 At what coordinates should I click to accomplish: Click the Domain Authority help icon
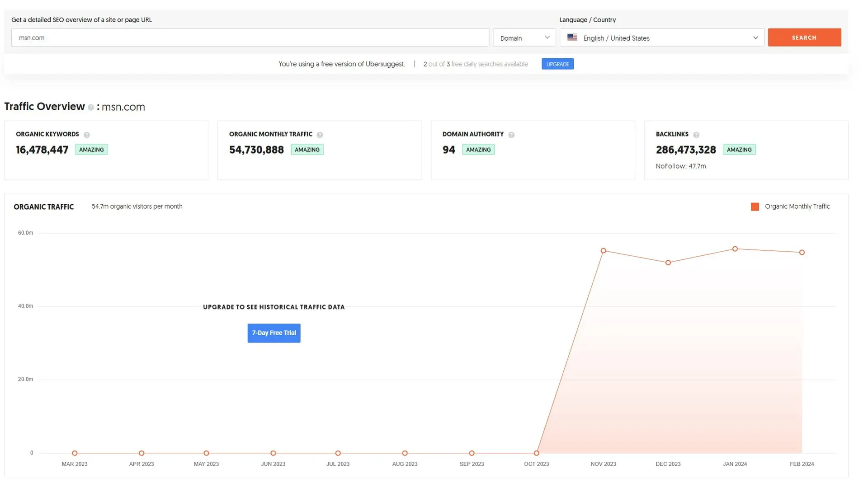(511, 135)
